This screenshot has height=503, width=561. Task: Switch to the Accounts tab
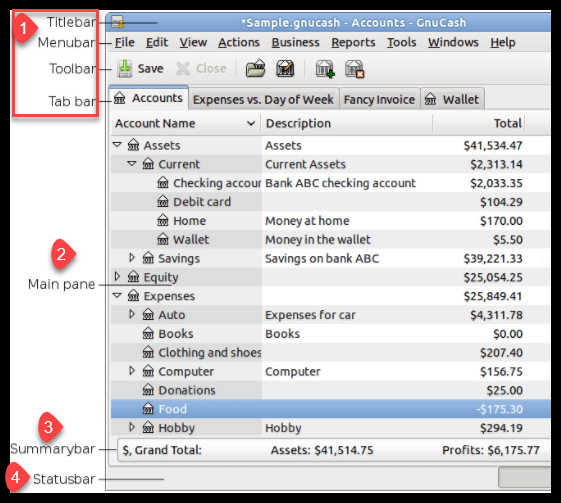[x=148, y=98]
